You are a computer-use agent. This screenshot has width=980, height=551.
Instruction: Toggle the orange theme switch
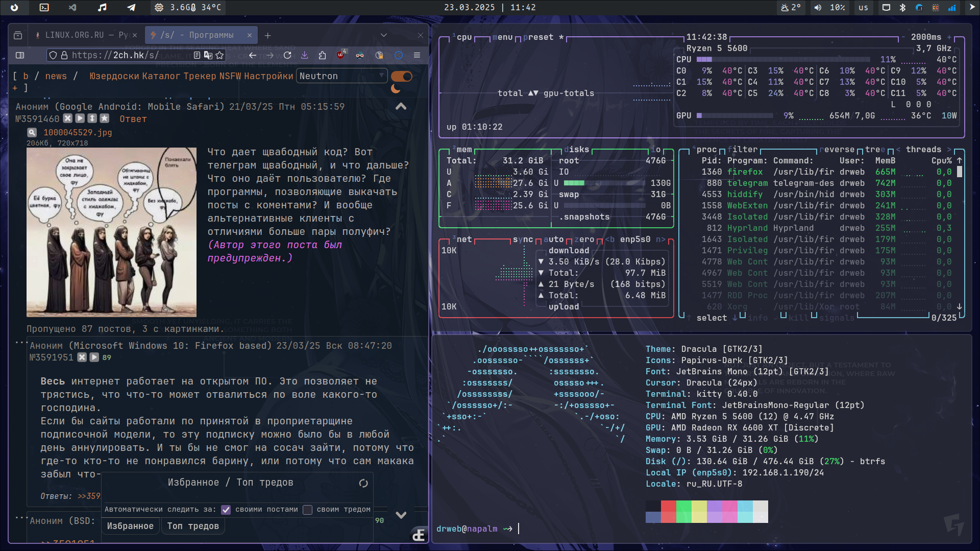point(402,77)
